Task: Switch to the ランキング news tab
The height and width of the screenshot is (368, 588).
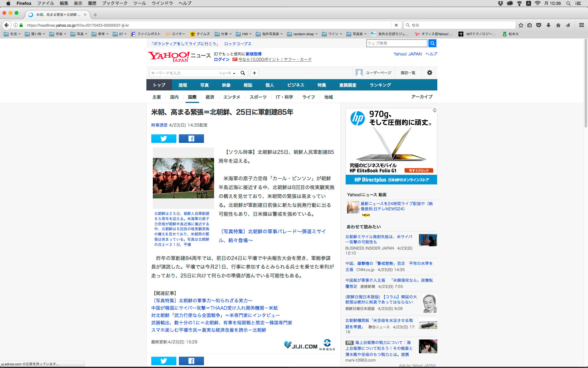Action: pyautogui.click(x=380, y=85)
